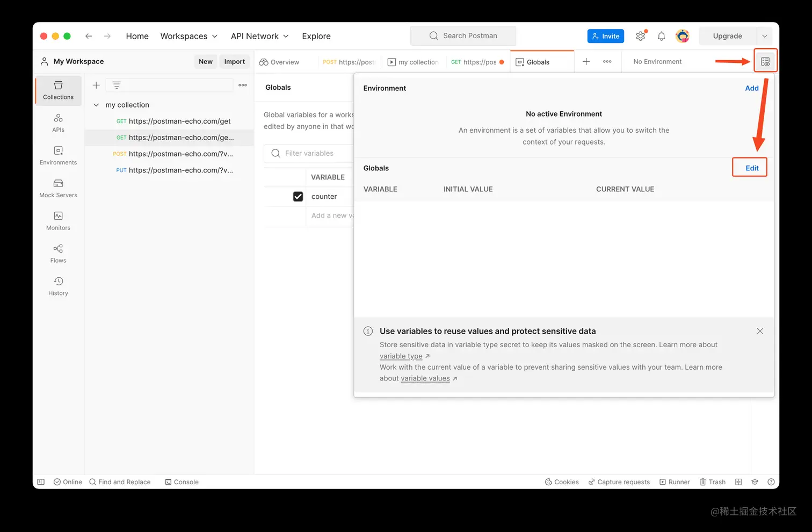
Task: Switch to the Overview tab
Action: point(280,62)
